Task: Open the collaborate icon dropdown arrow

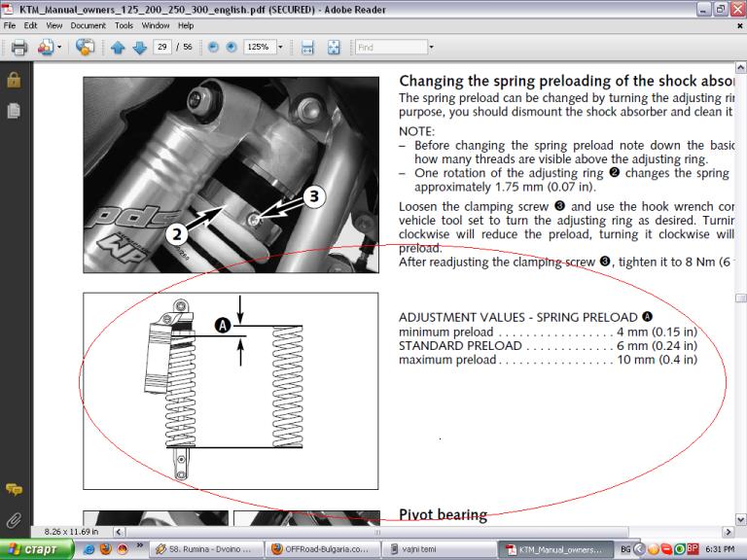Action: (x=59, y=47)
